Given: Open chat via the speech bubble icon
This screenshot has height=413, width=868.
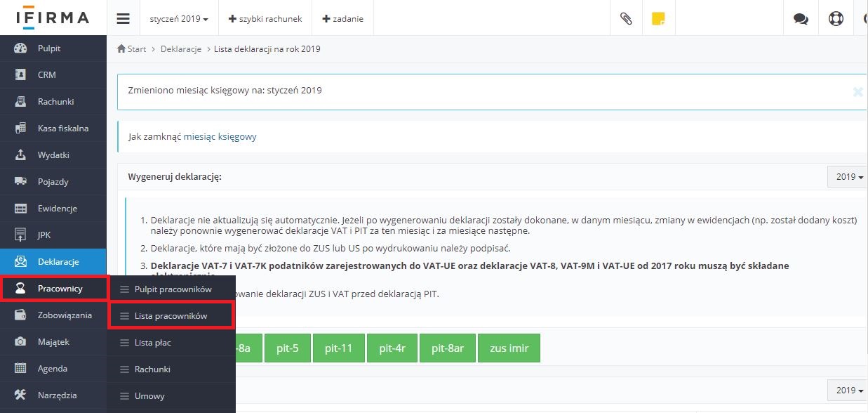Looking at the screenshot, I should pos(801,18).
